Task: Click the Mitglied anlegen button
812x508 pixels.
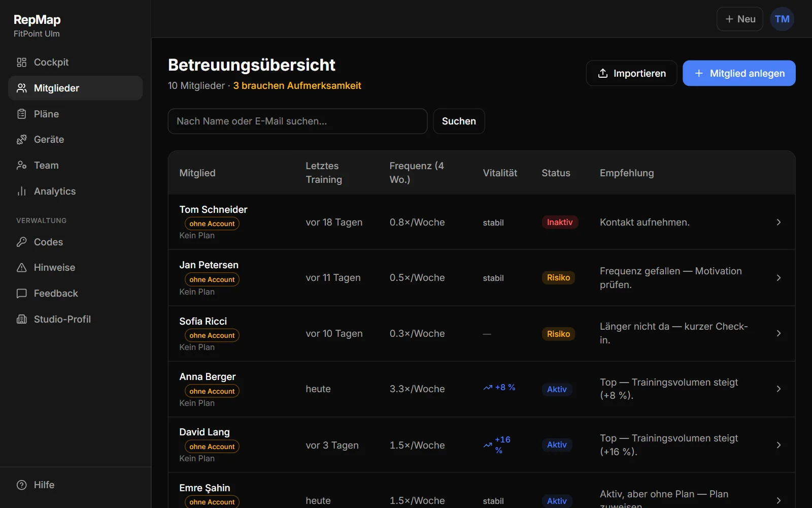Action: tap(739, 73)
